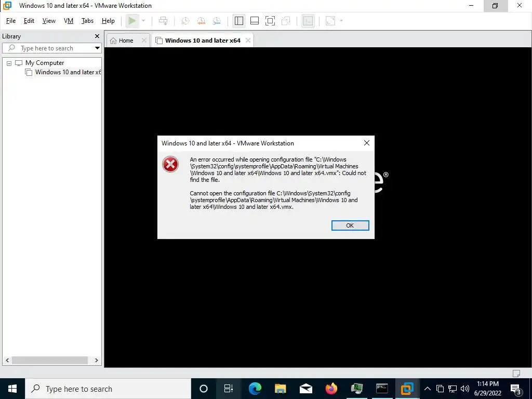Close the Library panel

97,36
